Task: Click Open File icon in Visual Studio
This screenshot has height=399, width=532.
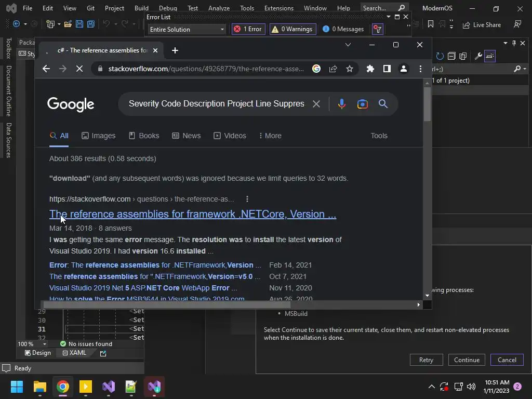Action: click(x=68, y=24)
